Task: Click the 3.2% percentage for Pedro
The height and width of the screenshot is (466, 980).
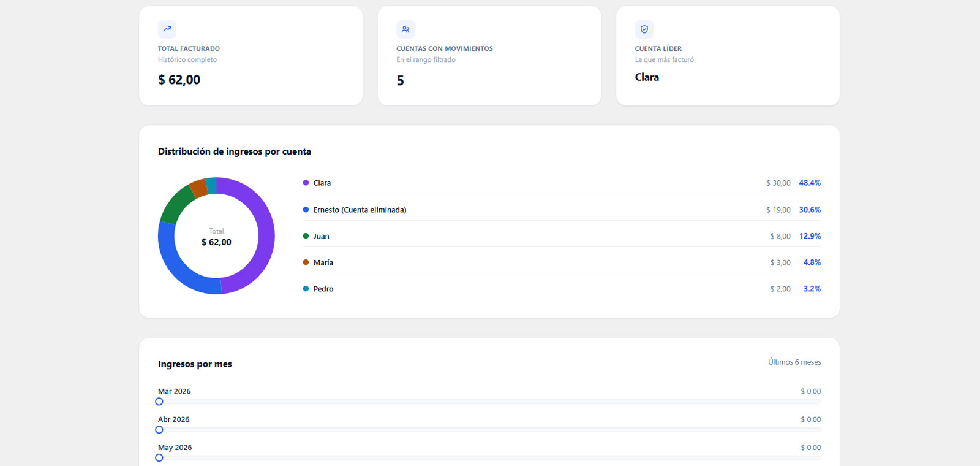Action: click(812, 289)
